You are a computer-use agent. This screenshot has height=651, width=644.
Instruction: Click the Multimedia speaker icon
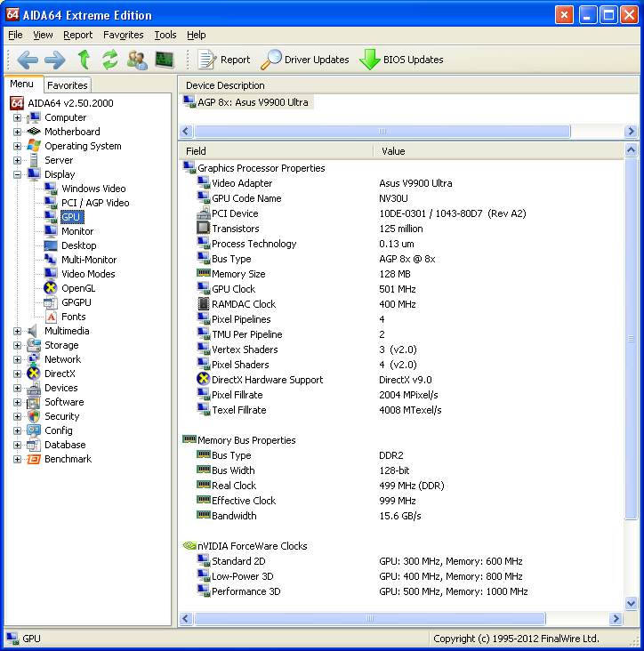coord(34,331)
